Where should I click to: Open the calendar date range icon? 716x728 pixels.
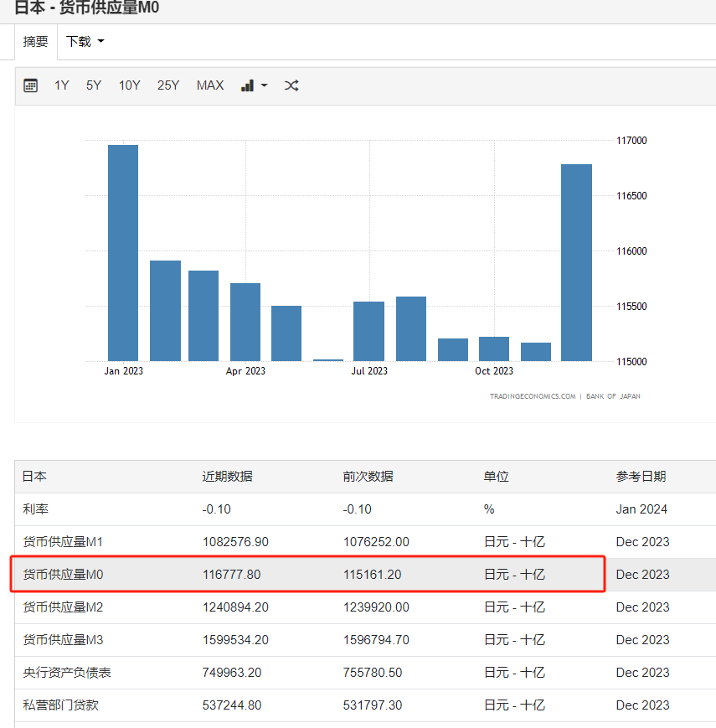[31, 85]
